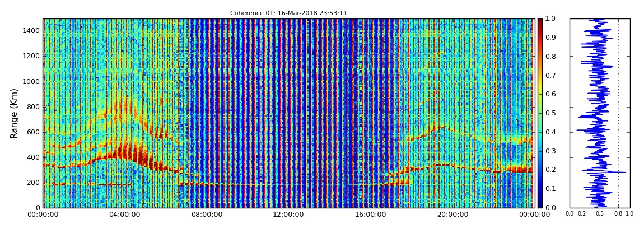Click the 0.9 colorbar label
Viewport: 644px width, 228px height.
pyautogui.click(x=549, y=38)
